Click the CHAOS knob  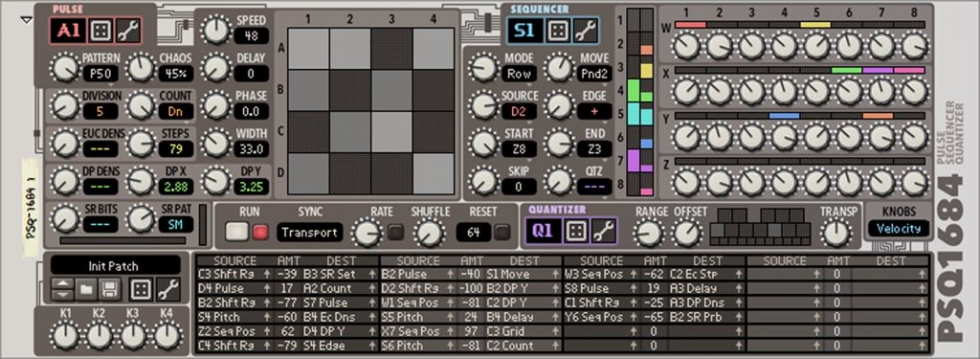tap(141, 68)
